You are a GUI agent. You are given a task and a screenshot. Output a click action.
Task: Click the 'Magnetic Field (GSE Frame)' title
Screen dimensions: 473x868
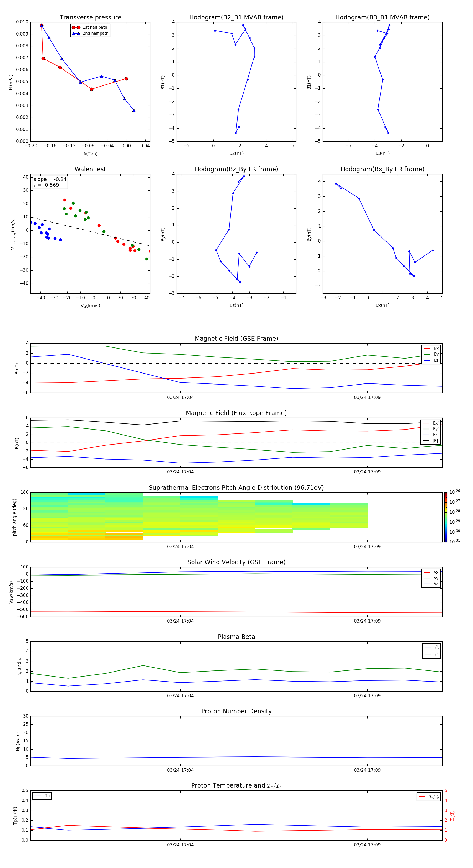[x=236, y=339]
